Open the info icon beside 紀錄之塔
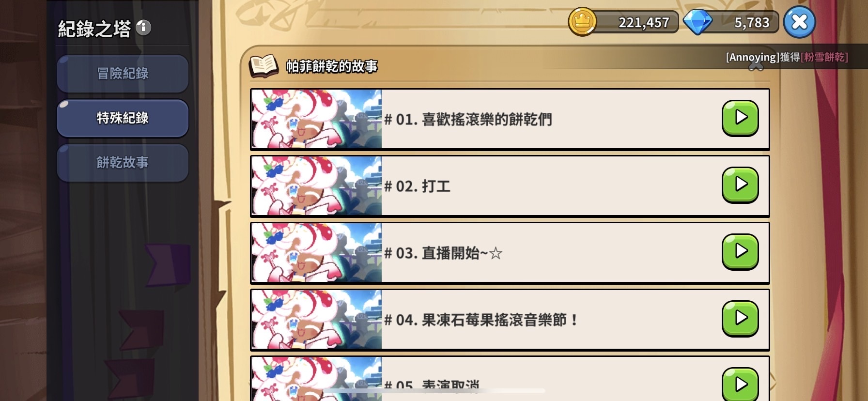 point(143,28)
